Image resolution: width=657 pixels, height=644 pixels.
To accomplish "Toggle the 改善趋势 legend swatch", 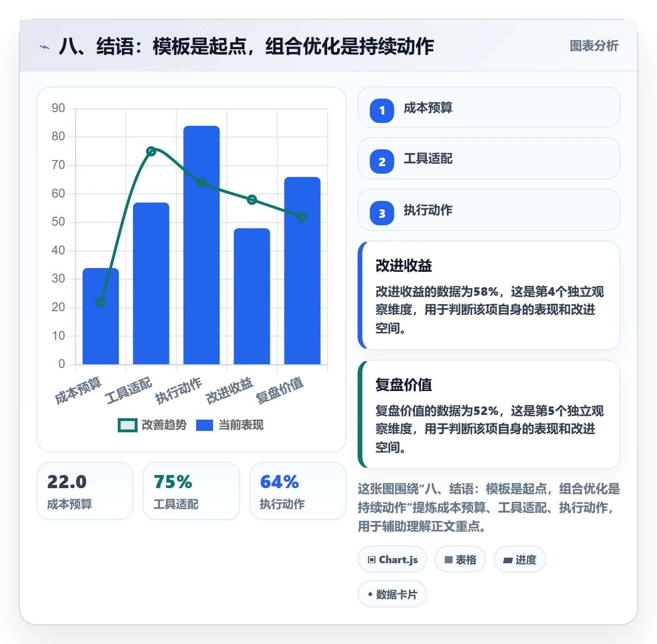I will 127,425.
